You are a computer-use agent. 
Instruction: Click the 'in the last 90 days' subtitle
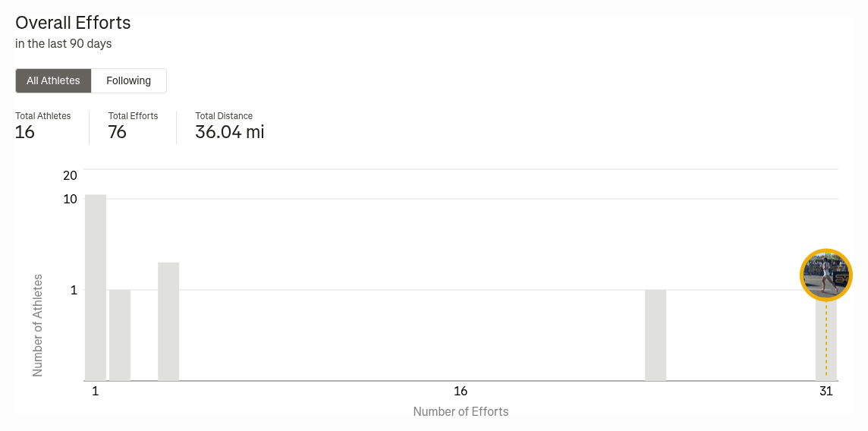coord(64,44)
